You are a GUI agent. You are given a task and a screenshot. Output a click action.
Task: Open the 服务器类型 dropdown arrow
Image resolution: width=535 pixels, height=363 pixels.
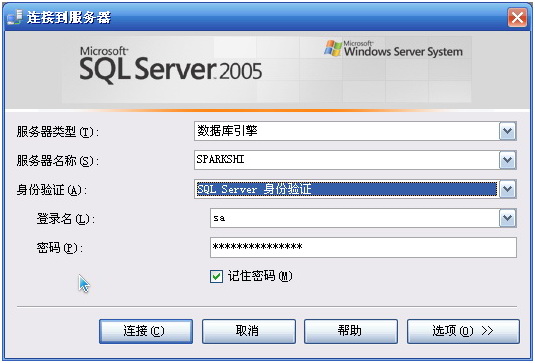point(508,131)
